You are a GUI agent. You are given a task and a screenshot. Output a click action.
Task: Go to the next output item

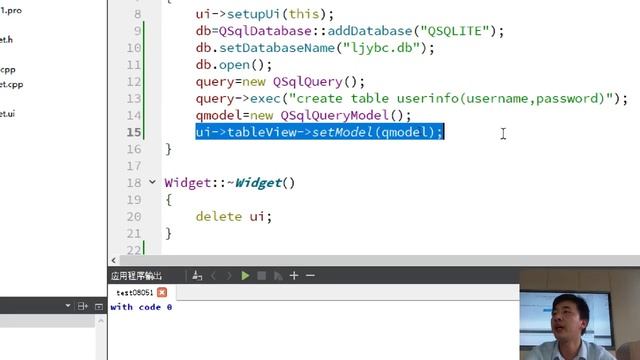229,276
